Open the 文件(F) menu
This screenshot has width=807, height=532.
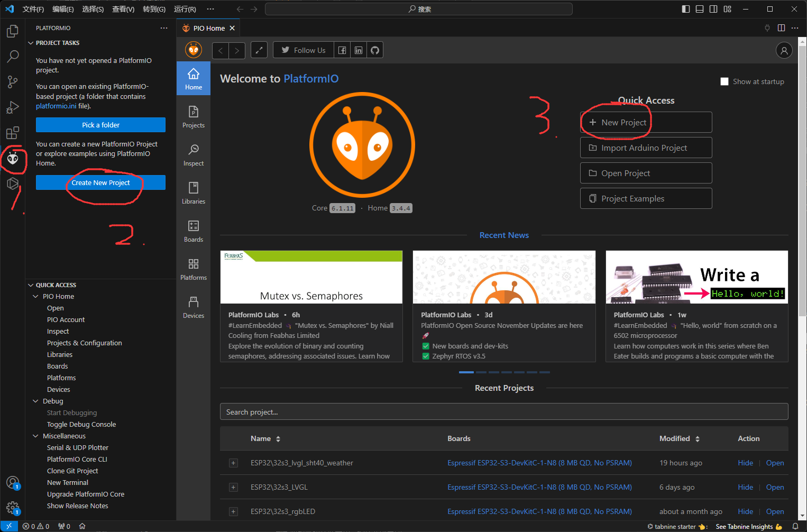33,9
